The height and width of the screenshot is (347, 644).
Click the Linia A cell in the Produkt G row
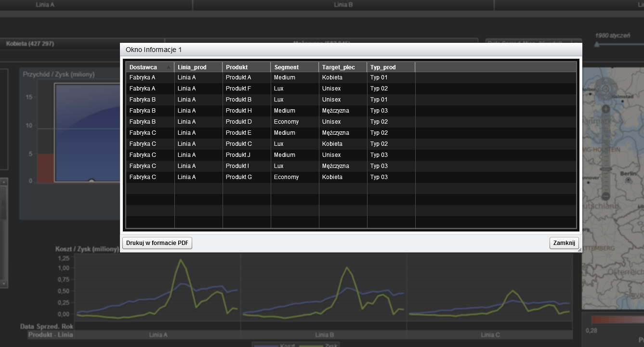click(x=198, y=177)
